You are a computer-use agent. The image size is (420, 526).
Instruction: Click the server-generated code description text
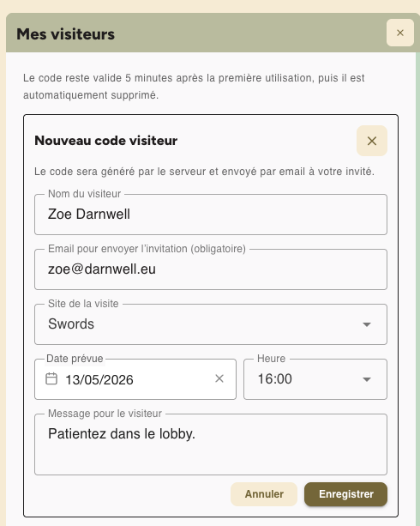[204, 172]
